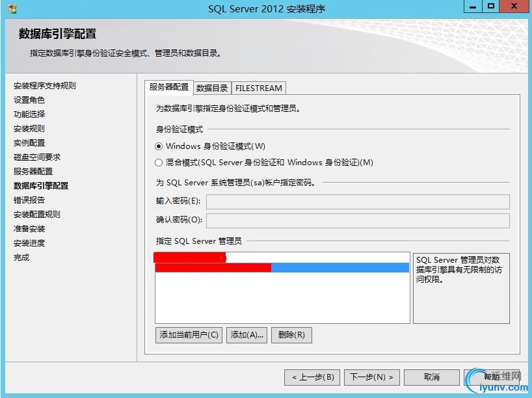
Task: Proceed with 下一步(N) button
Action: pos(372,377)
